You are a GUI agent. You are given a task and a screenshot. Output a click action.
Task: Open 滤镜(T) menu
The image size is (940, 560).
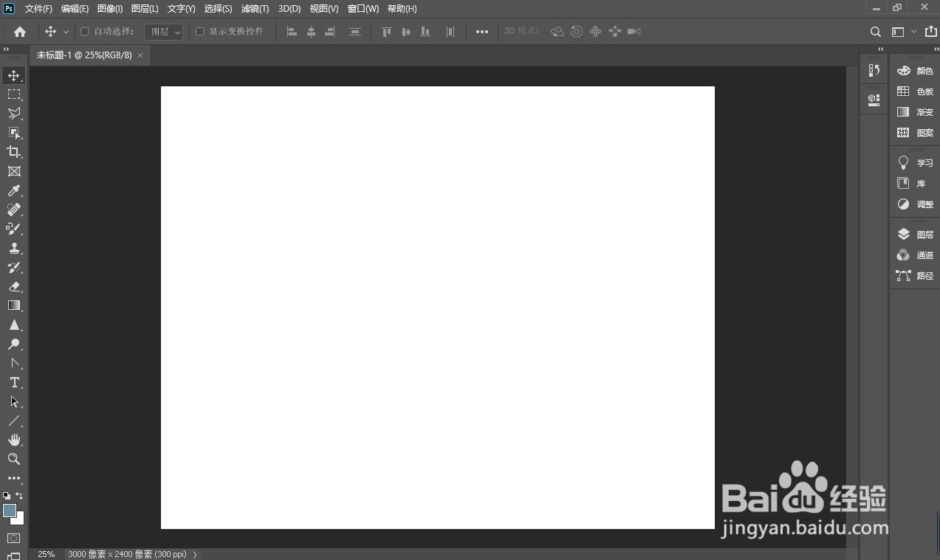(x=255, y=9)
